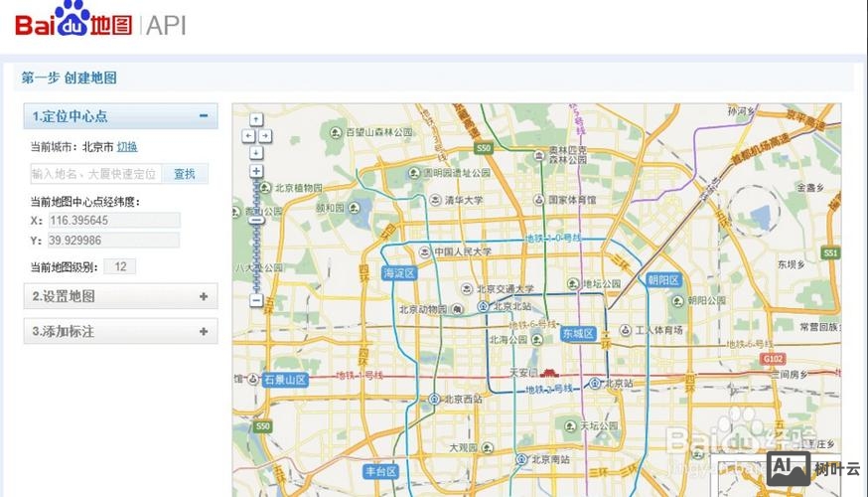Expand the 3.添加标注 section
The image size is (868, 497).
[204, 331]
